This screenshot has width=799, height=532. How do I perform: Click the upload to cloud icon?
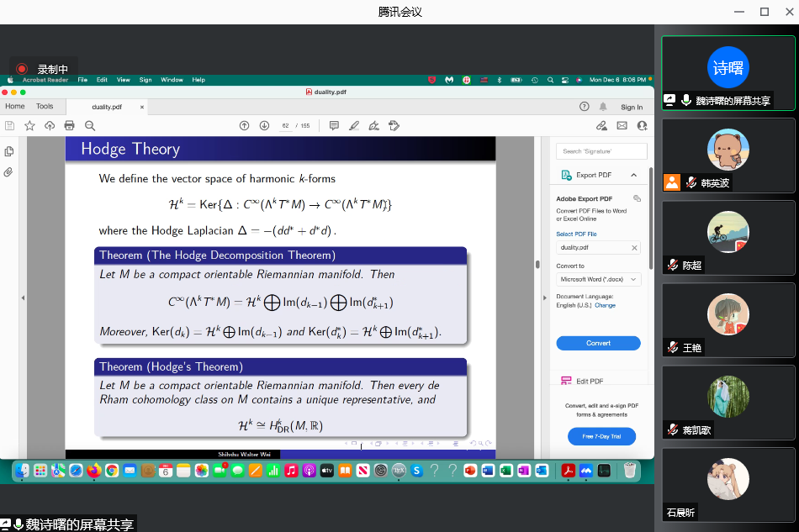pos(50,125)
